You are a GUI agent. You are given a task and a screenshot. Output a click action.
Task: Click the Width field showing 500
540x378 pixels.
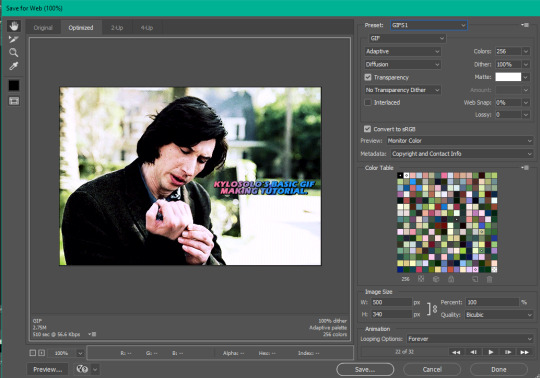click(x=391, y=302)
